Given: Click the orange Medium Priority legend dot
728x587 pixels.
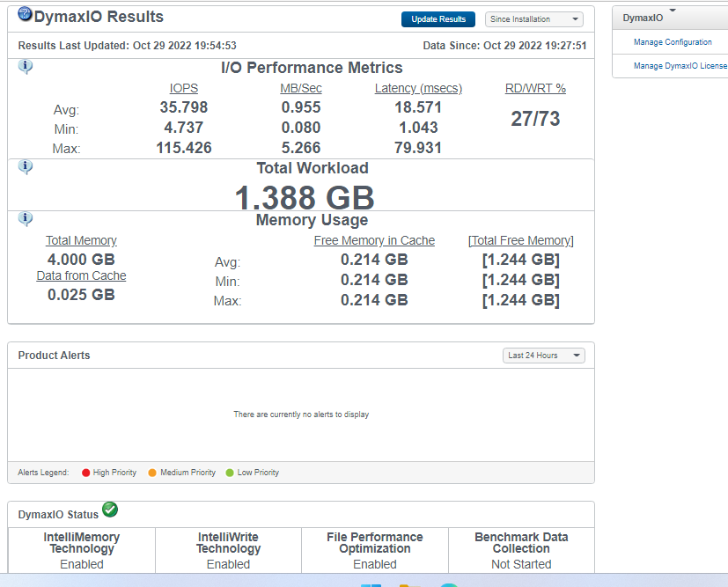Looking at the screenshot, I should point(151,473).
